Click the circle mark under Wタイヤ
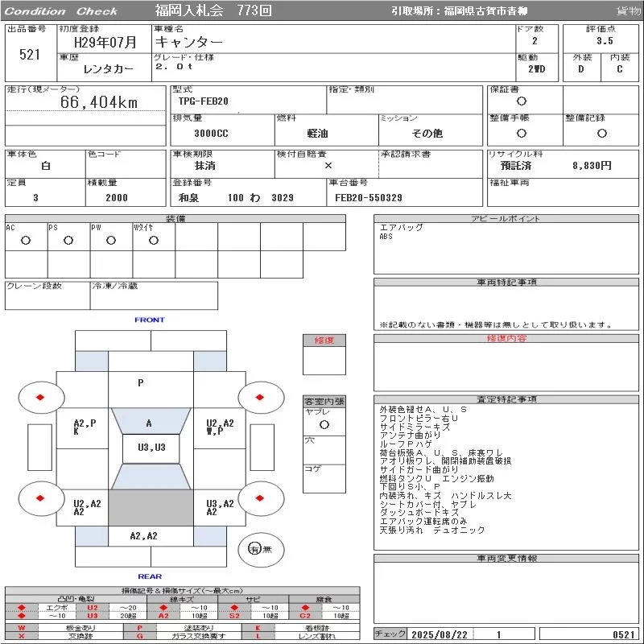This screenshot has height=644, width=644. coord(154,240)
